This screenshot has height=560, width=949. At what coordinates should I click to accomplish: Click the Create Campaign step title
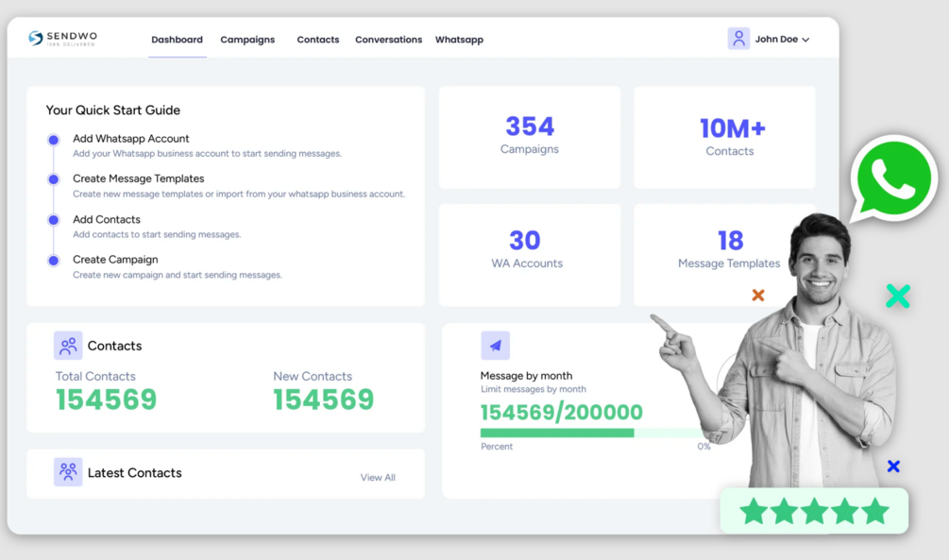tap(115, 259)
